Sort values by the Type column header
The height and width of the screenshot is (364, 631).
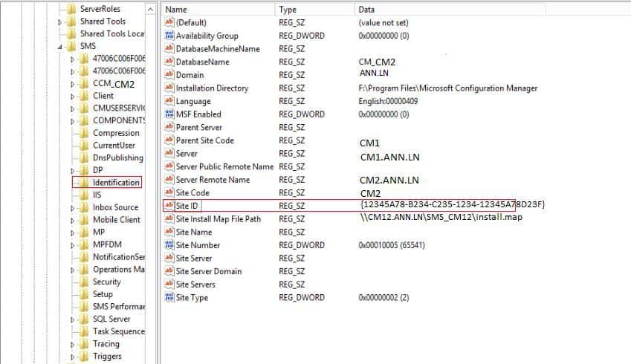(315, 9)
